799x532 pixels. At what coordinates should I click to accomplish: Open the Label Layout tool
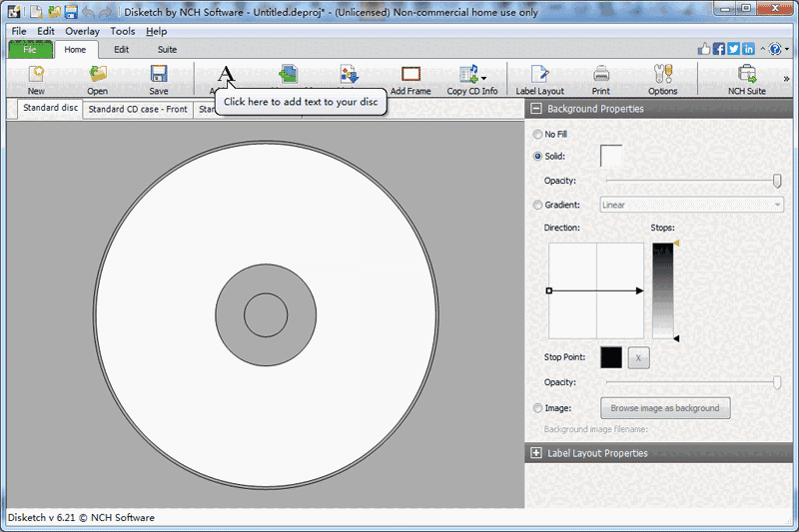[539, 77]
